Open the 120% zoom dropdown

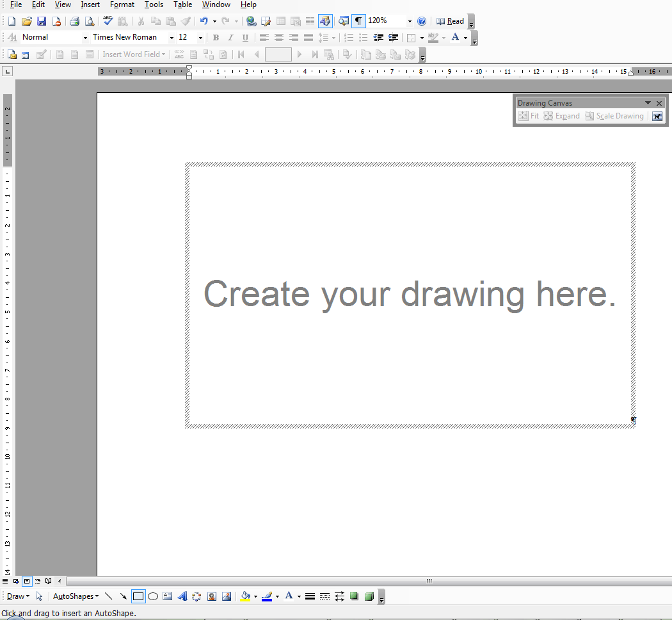[410, 21]
